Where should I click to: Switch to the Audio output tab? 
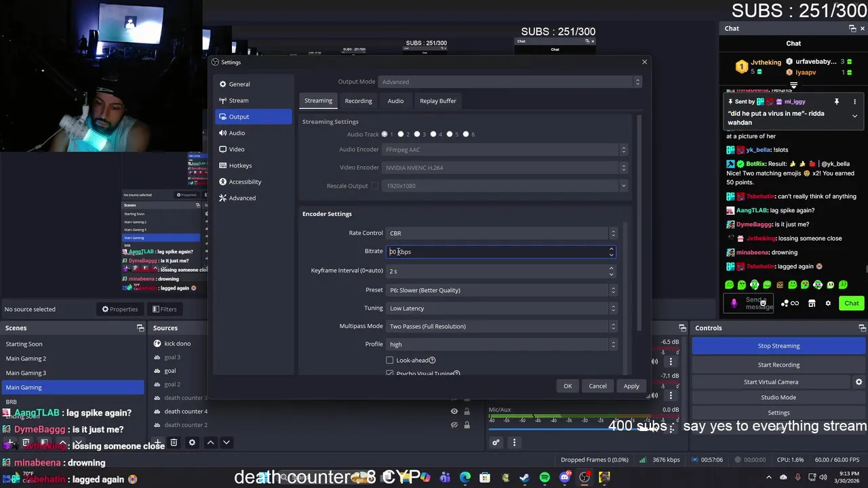[x=395, y=101]
